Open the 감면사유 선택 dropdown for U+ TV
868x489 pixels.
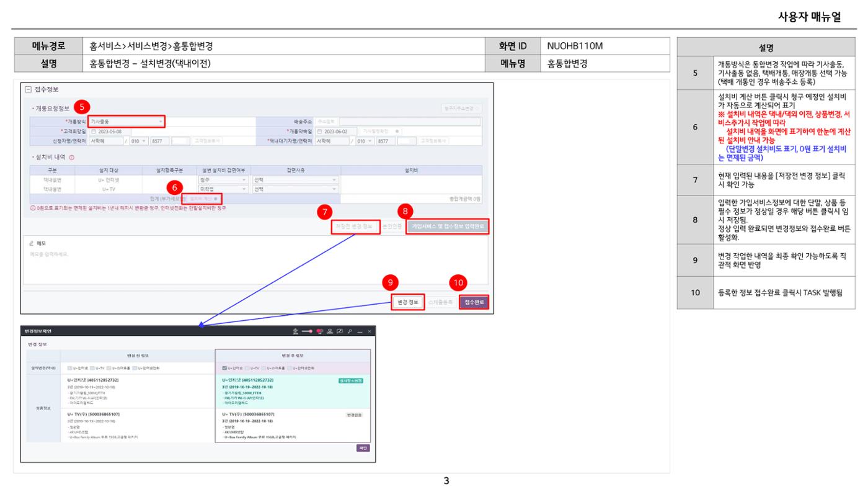point(296,189)
